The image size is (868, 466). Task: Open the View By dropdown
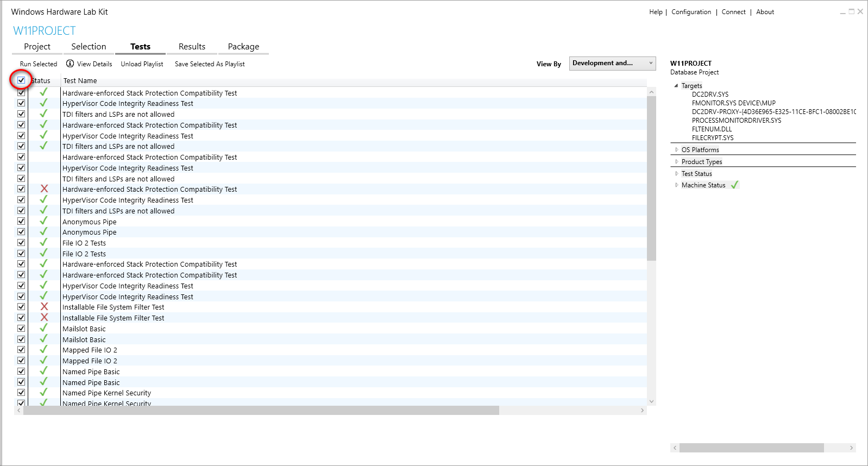(x=612, y=63)
